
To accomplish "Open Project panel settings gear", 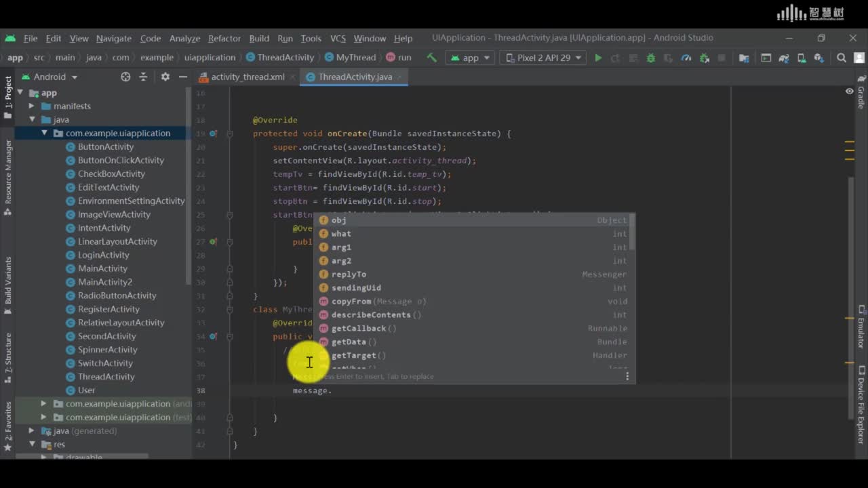I will click(x=165, y=77).
